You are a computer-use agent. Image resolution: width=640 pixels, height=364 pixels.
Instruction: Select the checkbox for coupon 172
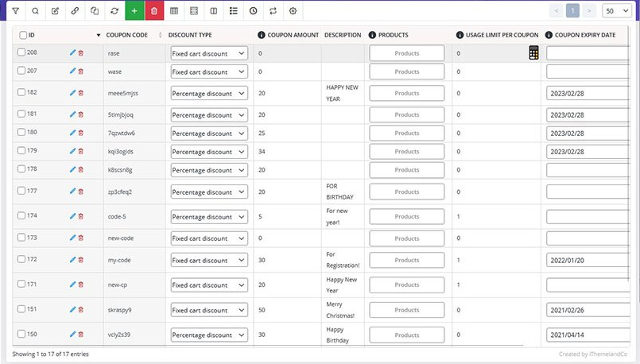pos(21,260)
